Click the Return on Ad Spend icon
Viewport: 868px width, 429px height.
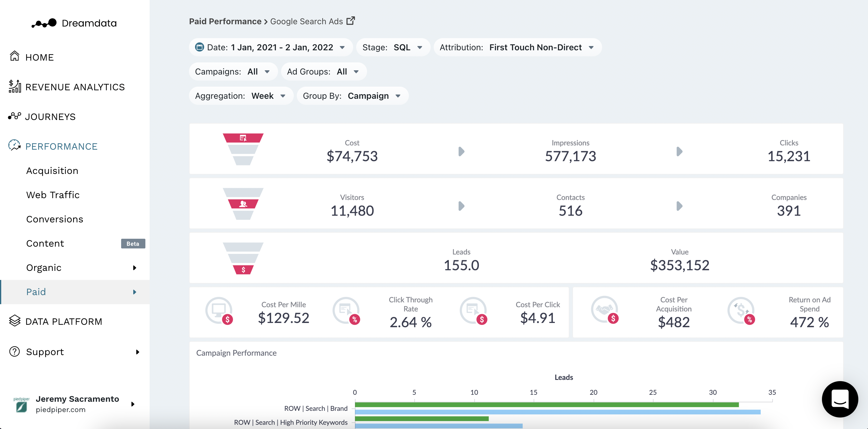740,310
